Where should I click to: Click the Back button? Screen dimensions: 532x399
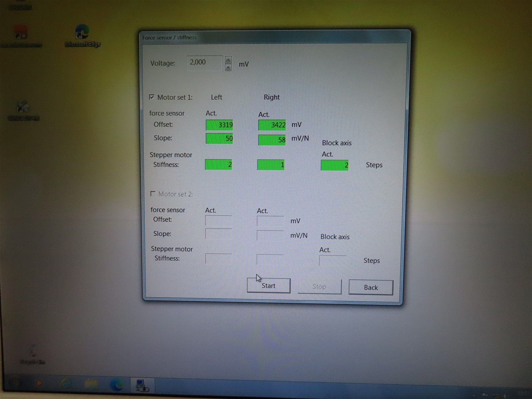point(370,287)
